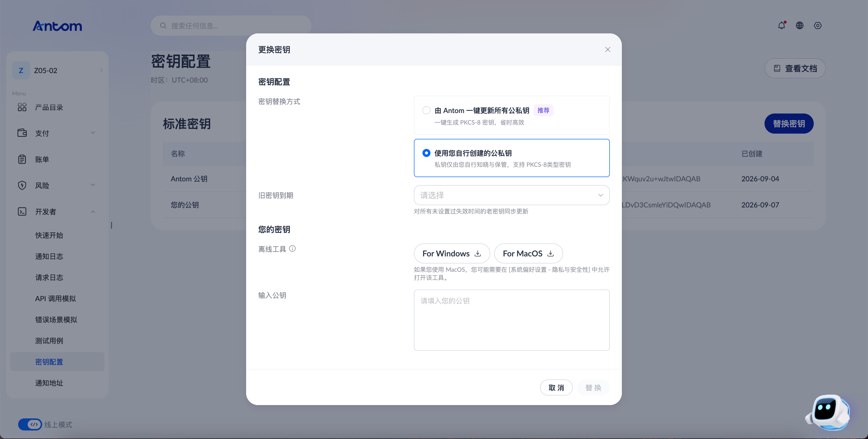Open 请求日志 menu item
The image size is (868, 439).
pos(49,277)
